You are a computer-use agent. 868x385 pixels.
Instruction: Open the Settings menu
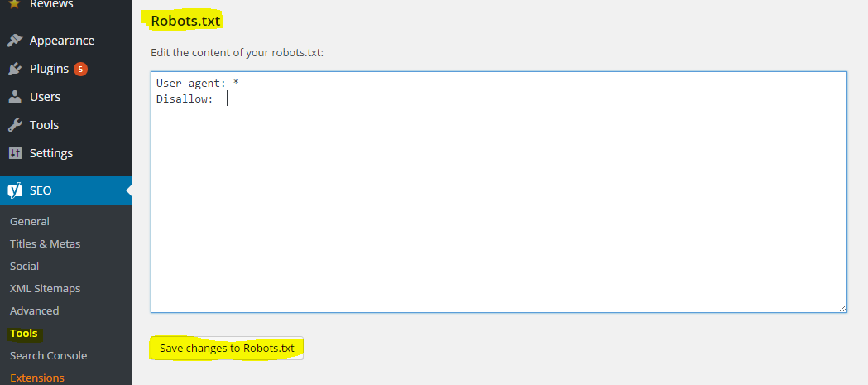[x=51, y=153]
